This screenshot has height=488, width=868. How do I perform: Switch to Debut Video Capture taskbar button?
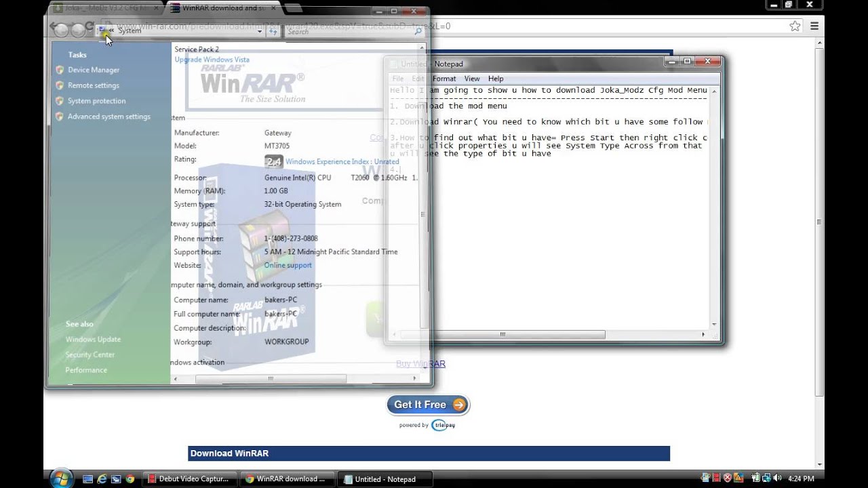pos(189,479)
